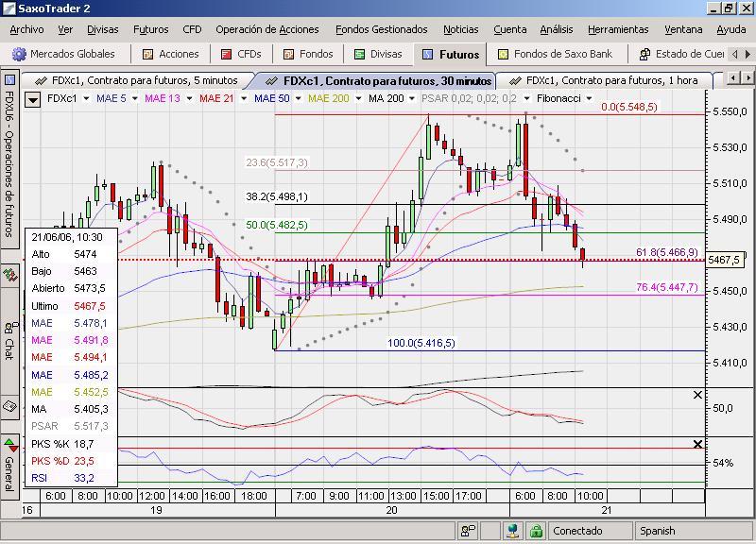Open the Acciones toolbar icon

pyautogui.click(x=148, y=55)
